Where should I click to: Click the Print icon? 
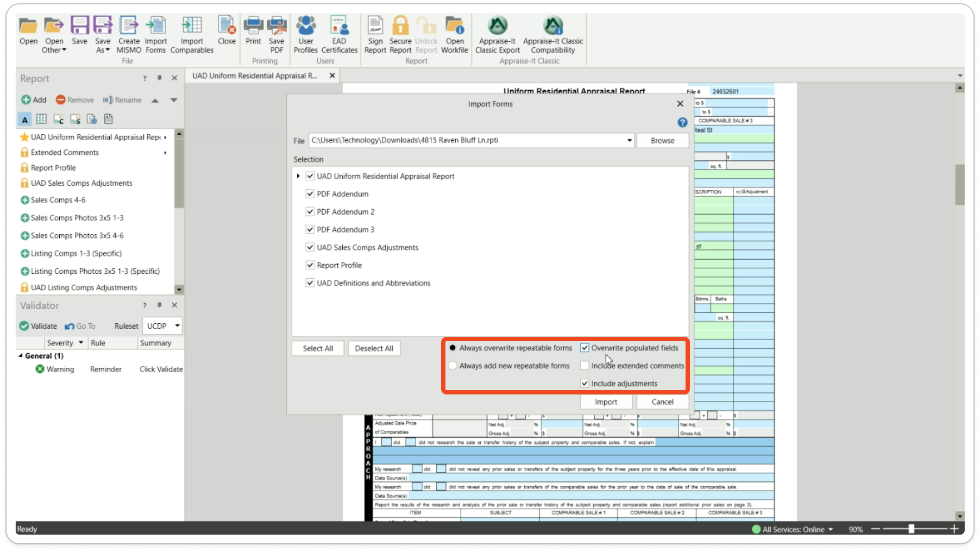pos(253,26)
